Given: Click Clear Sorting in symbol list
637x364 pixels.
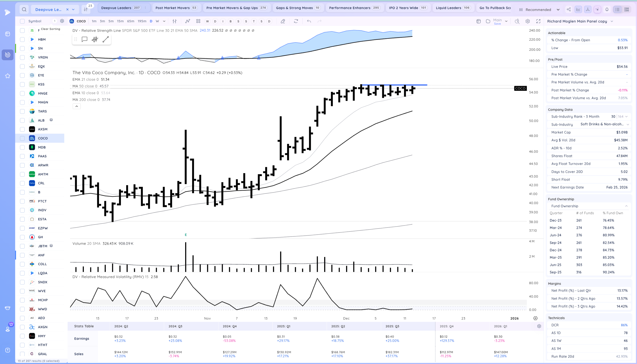Looking at the screenshot, I should click(x=51, y=29).
